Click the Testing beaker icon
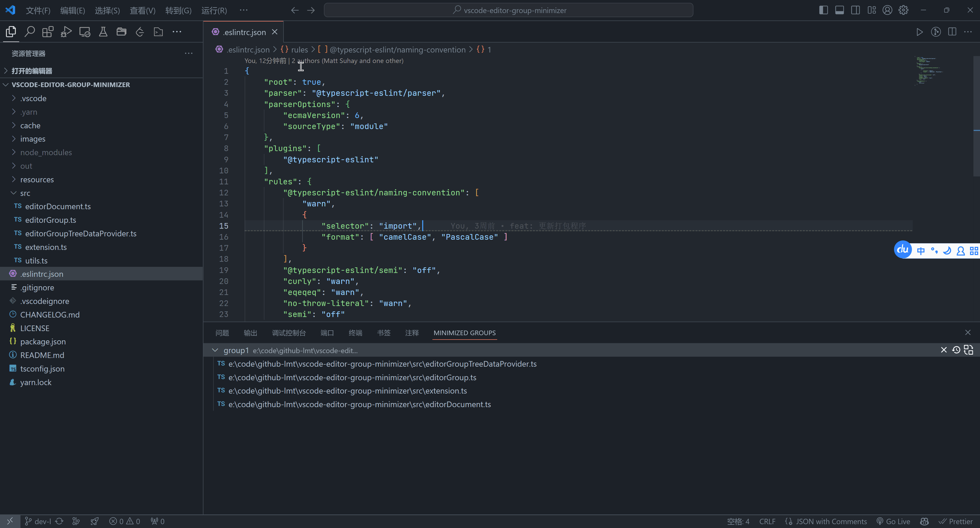The height and width of the screenshot is (528, 980). (x=103, y=31)
